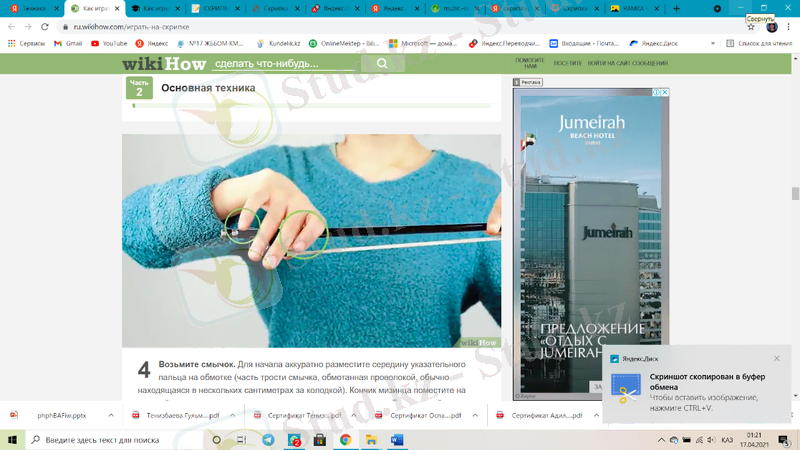Expand options for Тенизбаева Гульм...pdf download

click(x=232, y=415)
